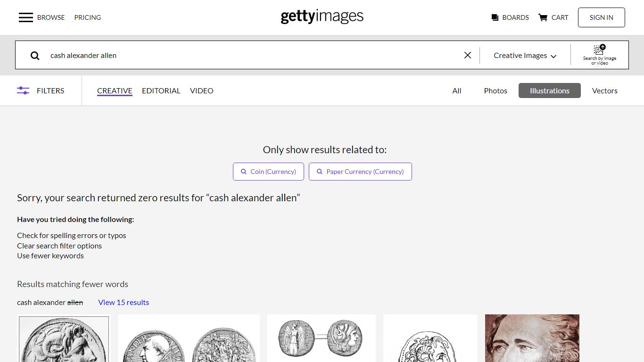Clear the search query with X
Screen dimensions: 644x362
468,55
